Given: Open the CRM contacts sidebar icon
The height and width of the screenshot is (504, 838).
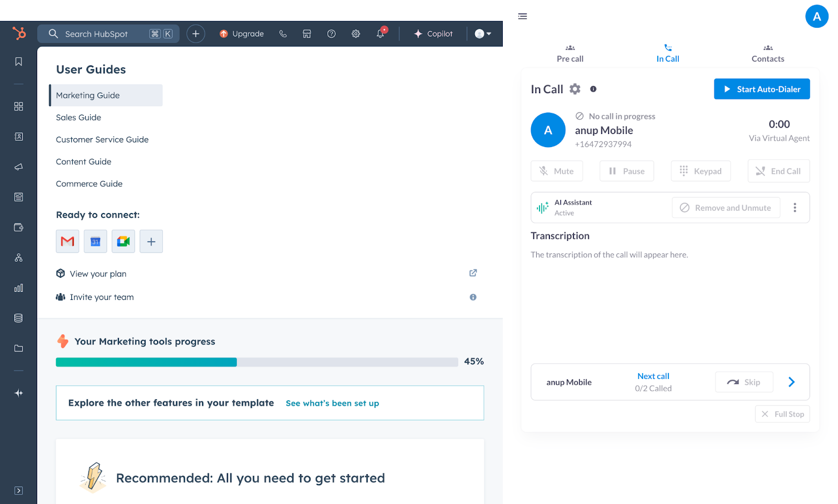Looking at the screenshot, I should click(x=18, y=137).
